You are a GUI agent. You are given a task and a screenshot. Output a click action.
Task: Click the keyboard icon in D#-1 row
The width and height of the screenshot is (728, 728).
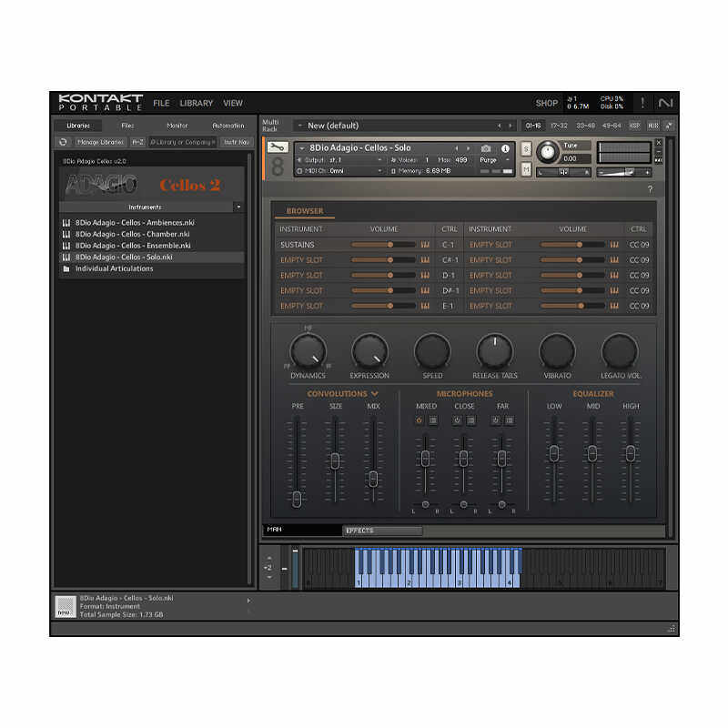pyautogui.click(x=425, y=290)
